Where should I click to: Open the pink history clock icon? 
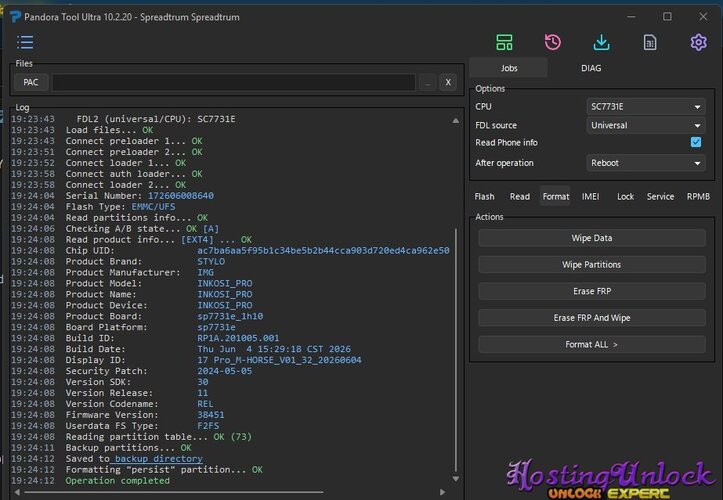[552, 42]
